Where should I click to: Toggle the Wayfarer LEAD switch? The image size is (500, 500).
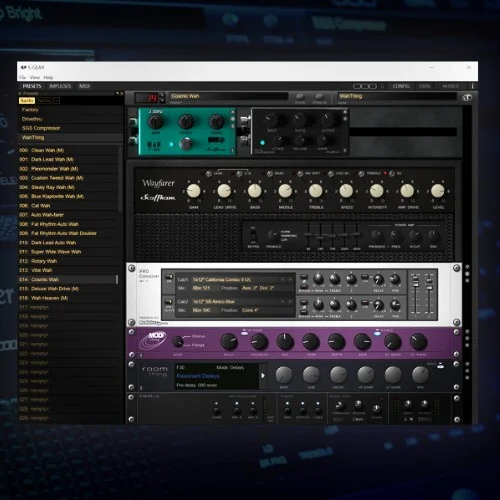pos(209,173)
